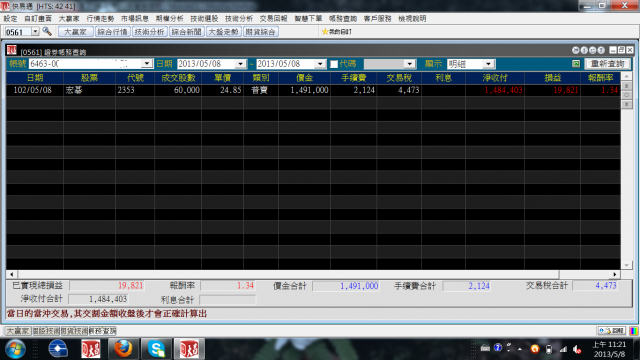Click the 大盤走勢 toolbar button
The height and width of the screenshot is (360, 640).
(x=224, y=31)
